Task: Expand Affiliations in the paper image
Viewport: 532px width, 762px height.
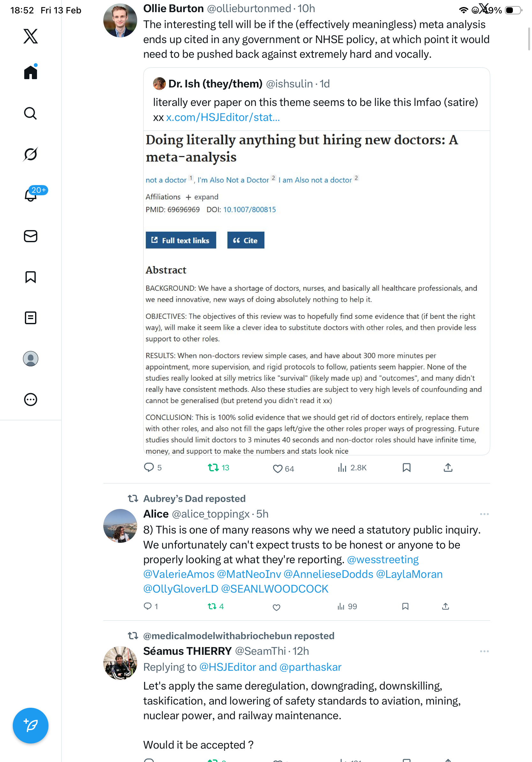Action: (x=202, y=197)
